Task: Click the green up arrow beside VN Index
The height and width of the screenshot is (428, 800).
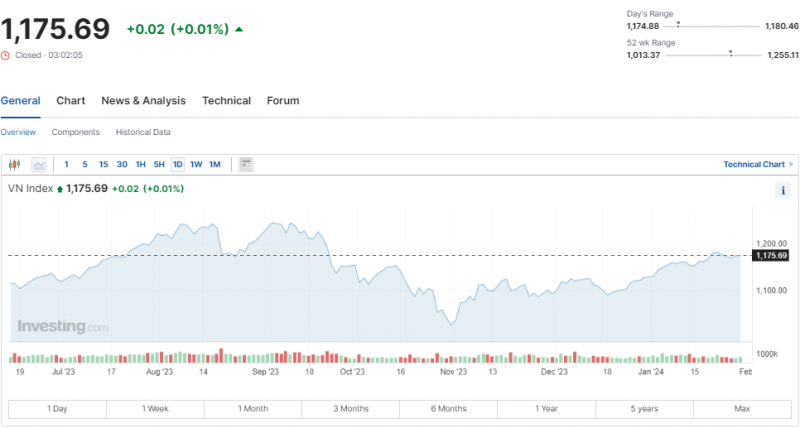Action: tap(60, 188)
